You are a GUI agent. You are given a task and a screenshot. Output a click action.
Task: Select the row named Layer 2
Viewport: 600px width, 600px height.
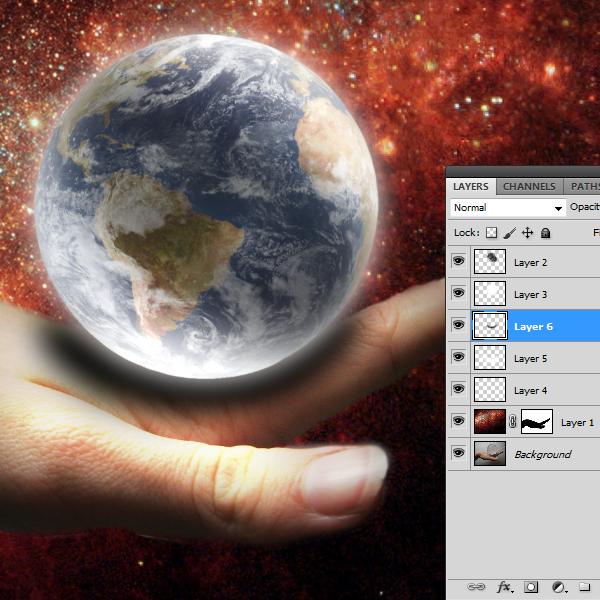coord(524,262)
